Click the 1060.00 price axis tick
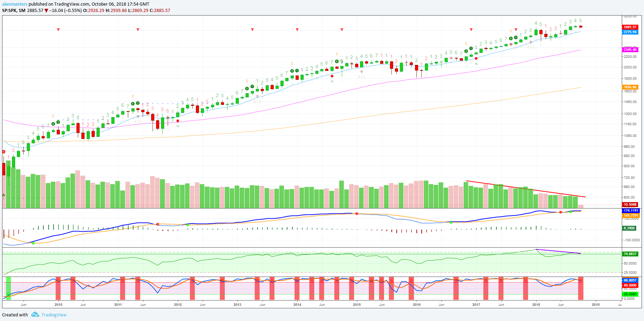Image resolution: width=644 pixels, height=321 pixels. click(630, 136)
